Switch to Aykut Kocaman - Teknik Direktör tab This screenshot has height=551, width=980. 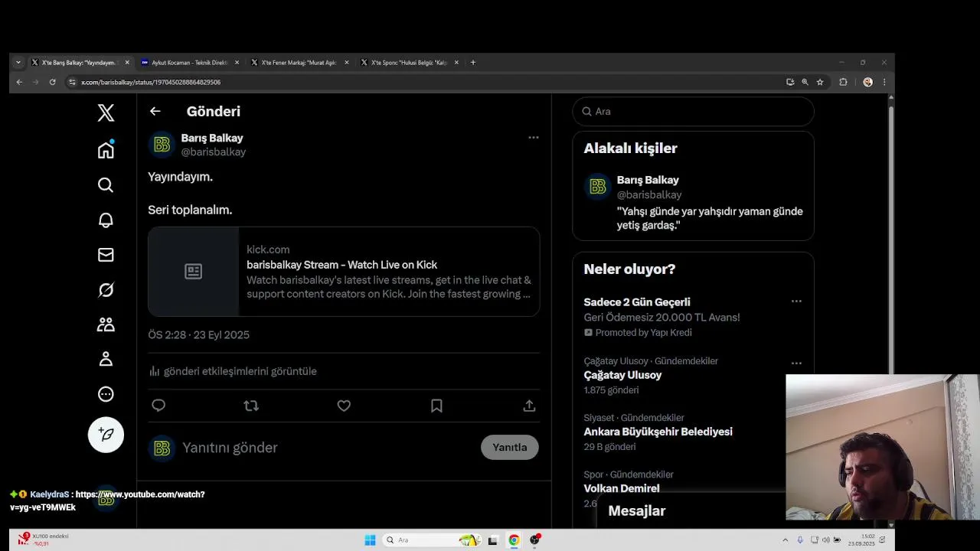pyautogui.click(x=189, y=63)
